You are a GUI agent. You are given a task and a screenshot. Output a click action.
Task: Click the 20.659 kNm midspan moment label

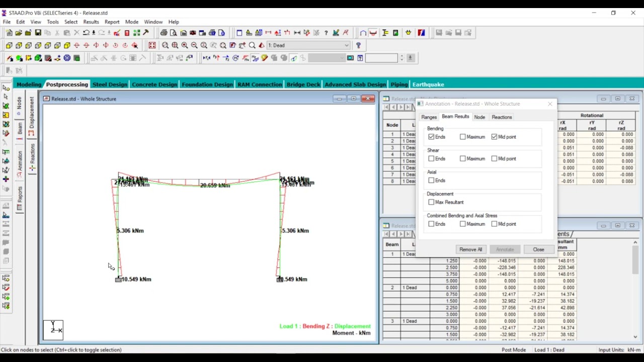pos(215,186)
